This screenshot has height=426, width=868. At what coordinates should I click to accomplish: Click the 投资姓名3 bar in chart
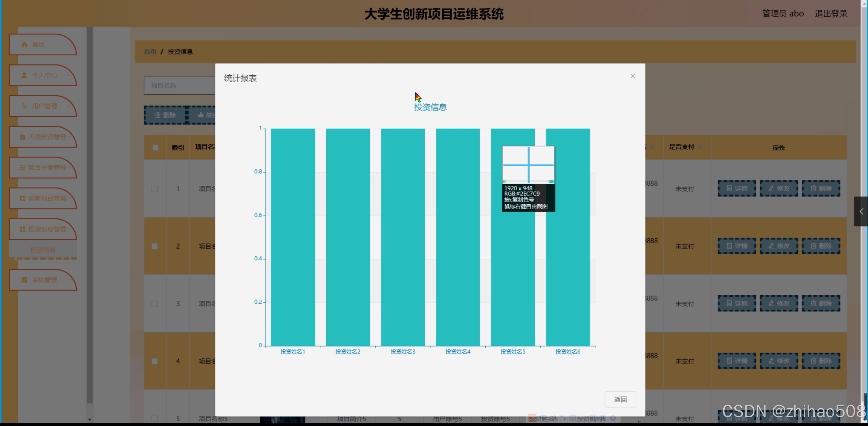(x=403, y=238)
